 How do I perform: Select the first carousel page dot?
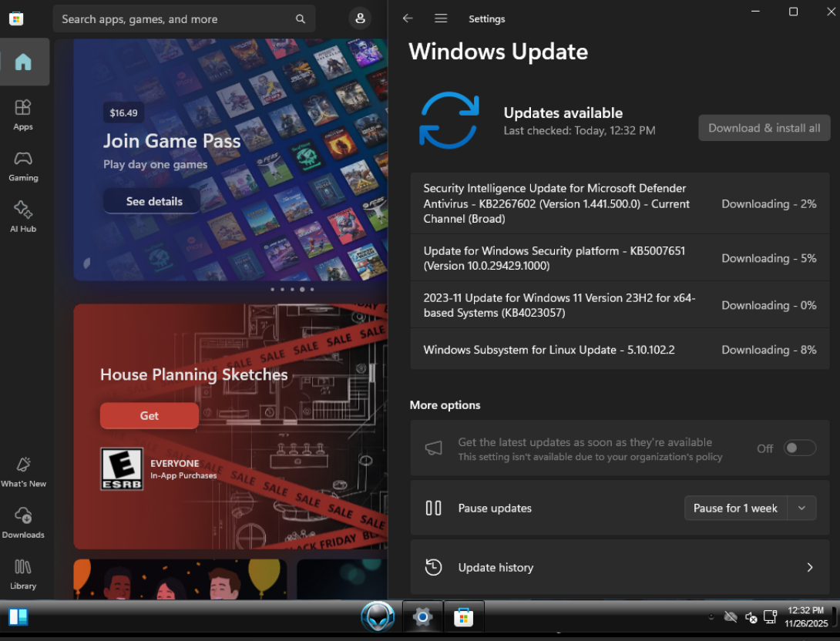coord(273,289)
